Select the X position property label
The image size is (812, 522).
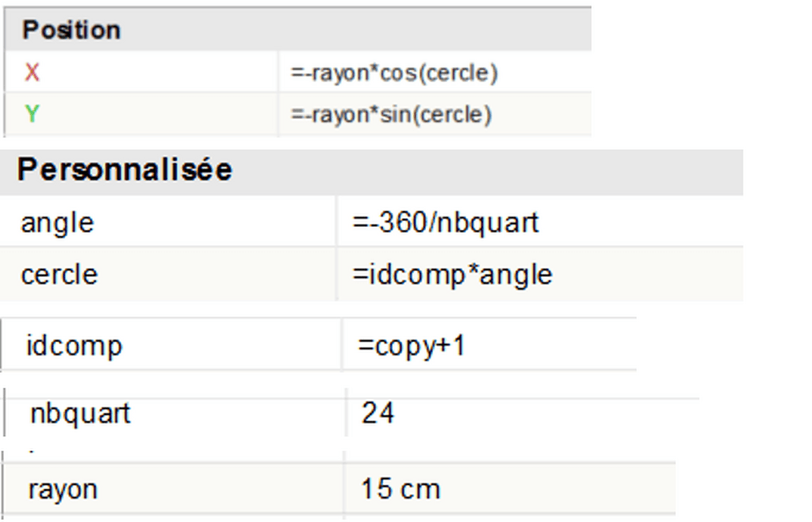pyautogui.click(x=32, y=73)
